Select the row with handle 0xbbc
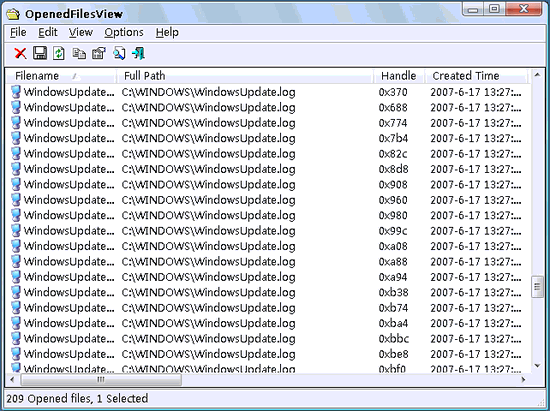This screenshot has width=550, height=411. [x=269, y=339]
